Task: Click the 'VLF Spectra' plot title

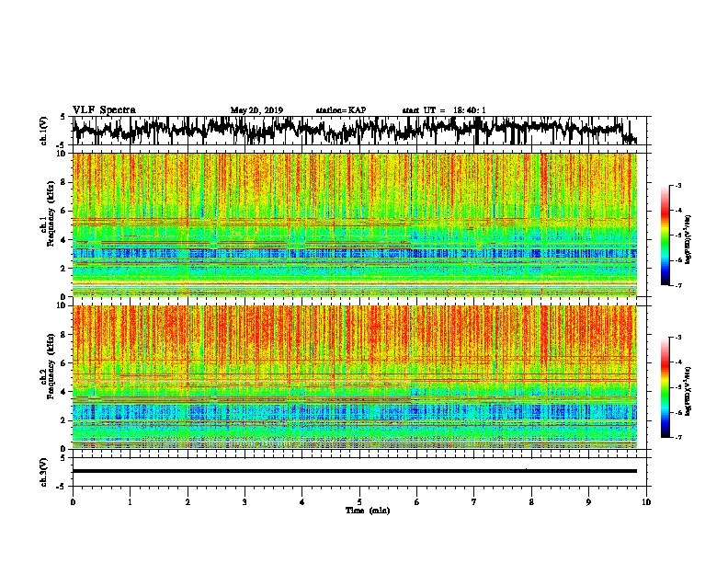Action: click(x=104, y=110)
